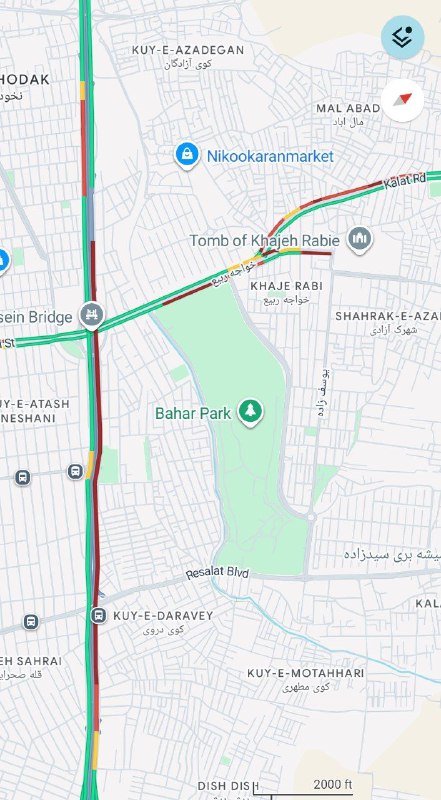
Task: Select the Nikookaranmarket shopping pin
Action: pos(187,155)
